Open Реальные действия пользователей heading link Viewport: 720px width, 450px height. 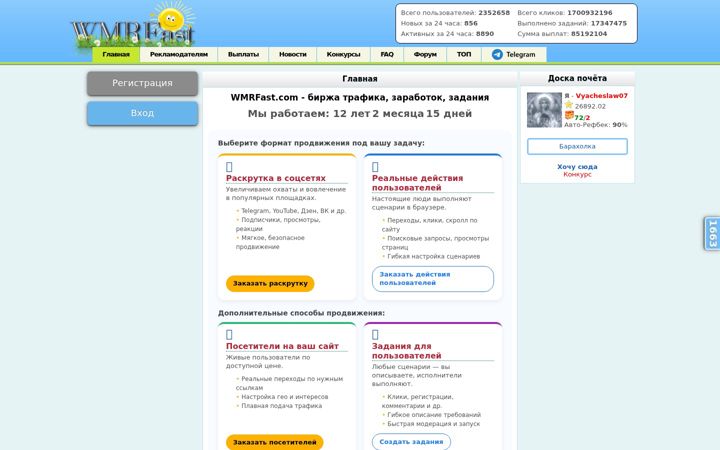[x=417, y=183]
